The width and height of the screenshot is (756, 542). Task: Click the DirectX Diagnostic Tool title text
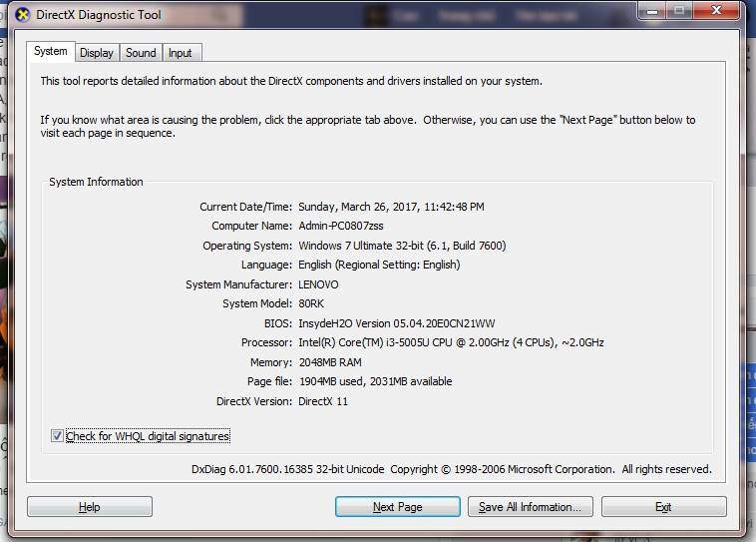pyautogui.click(x=99, y=15)
